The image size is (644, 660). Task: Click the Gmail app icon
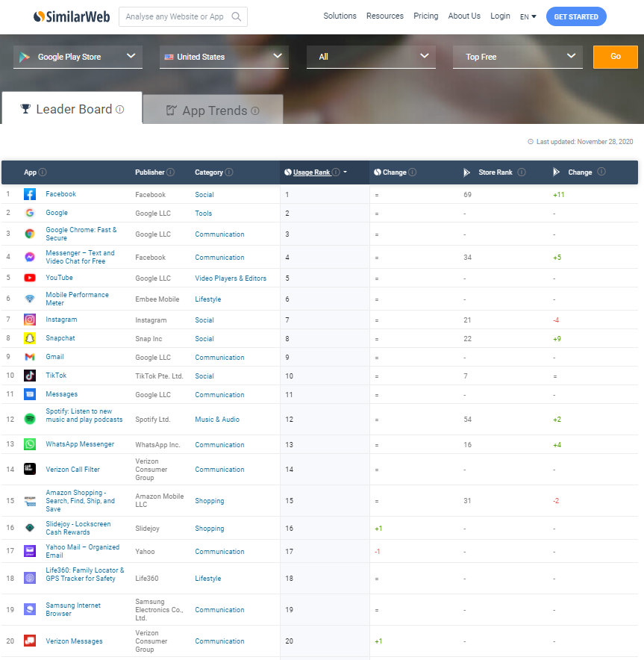coord(29,357)
